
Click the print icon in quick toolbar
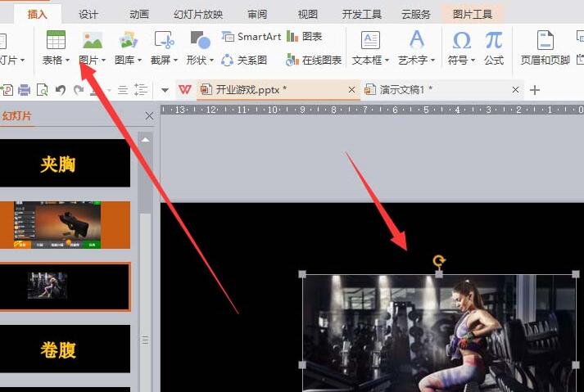[25, 90]
